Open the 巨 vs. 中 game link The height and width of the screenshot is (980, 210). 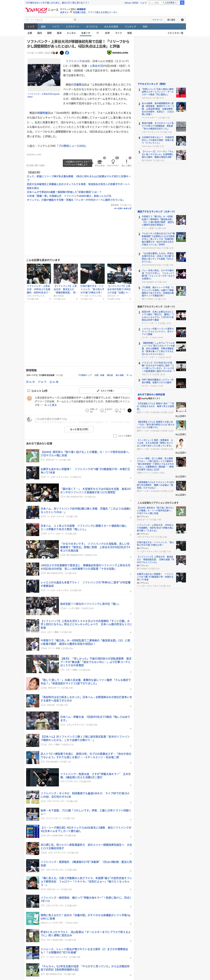point(30,382)
